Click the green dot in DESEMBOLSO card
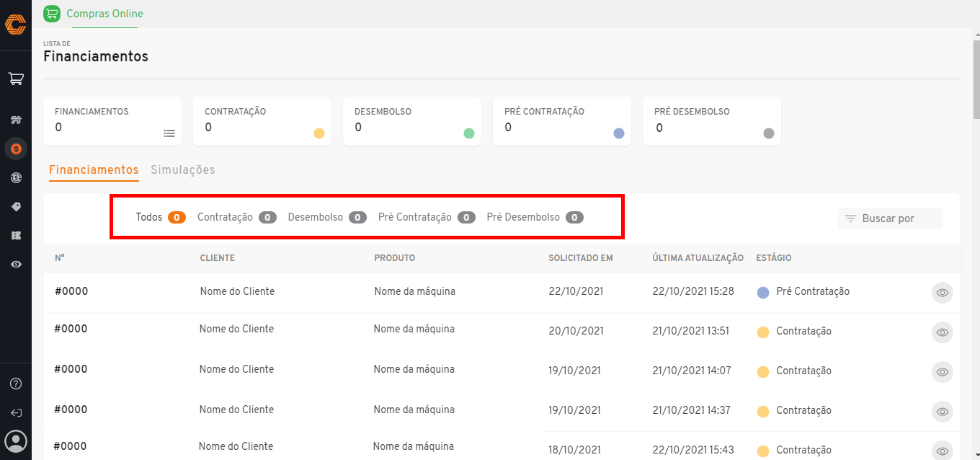Screen dimensions: 980x460 469,133
